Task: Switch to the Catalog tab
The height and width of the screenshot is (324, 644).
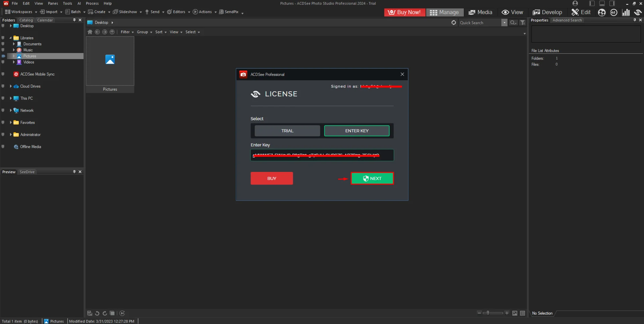Action: pos(26,20)
